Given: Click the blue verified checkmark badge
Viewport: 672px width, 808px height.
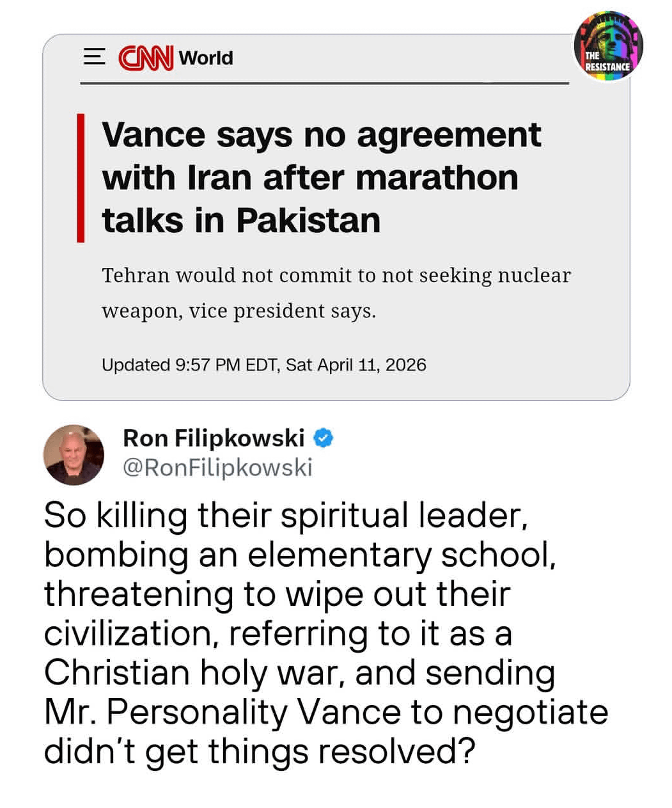Looking at the screenshot, I should [324, 439].
